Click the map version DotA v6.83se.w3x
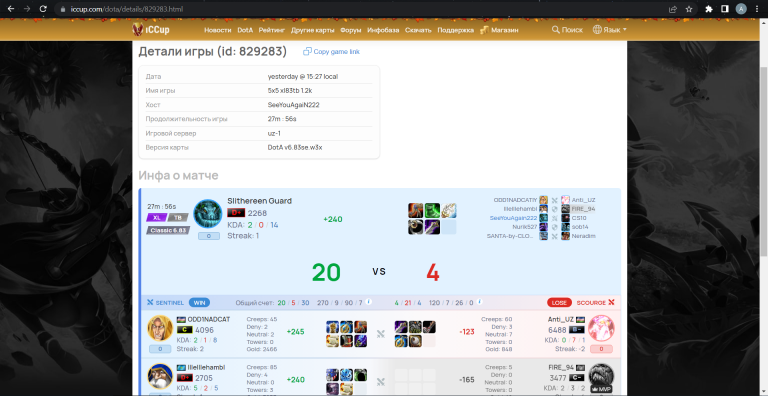Viewport: 768px width, 396px height. (x=295, y=148)
